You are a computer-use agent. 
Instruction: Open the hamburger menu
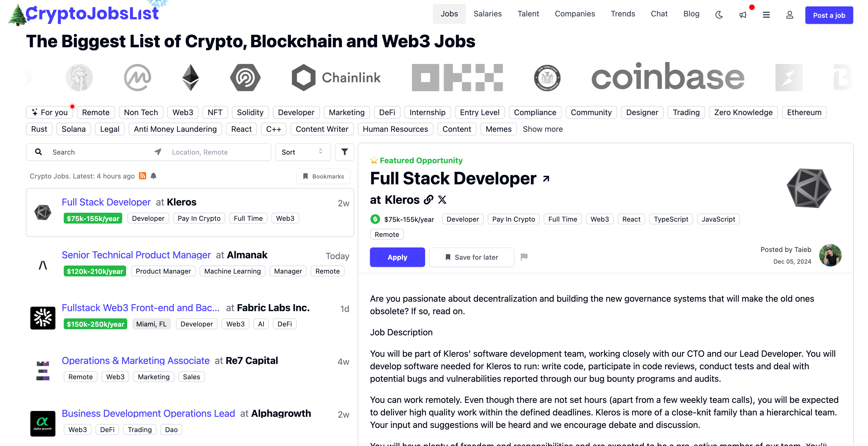[x=766, y=15]
